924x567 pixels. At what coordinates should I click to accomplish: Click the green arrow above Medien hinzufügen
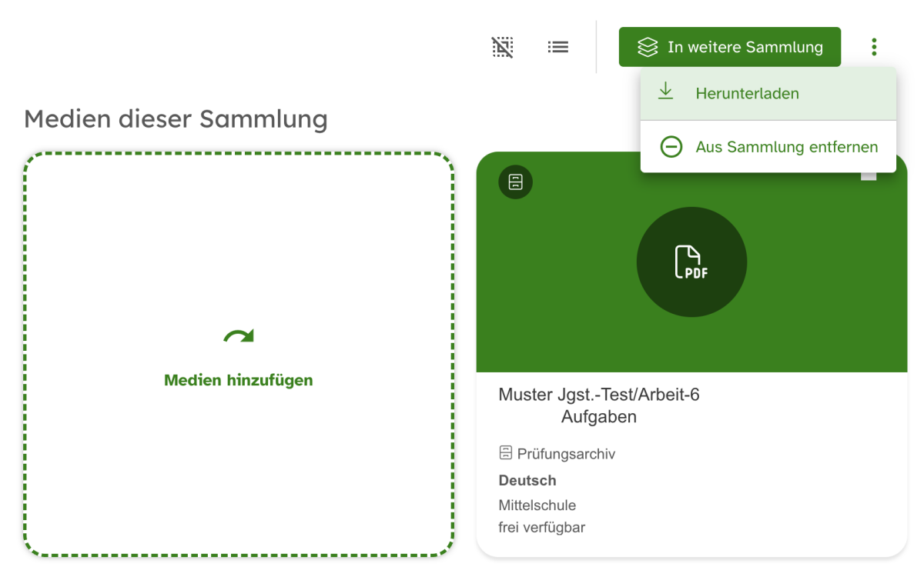(239, 336)
